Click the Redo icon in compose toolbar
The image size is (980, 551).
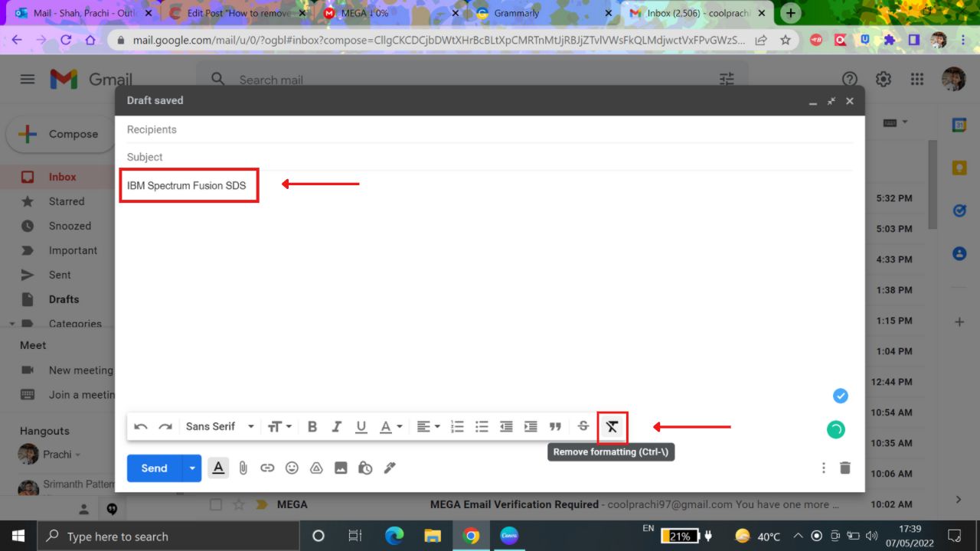coord(165,427)
